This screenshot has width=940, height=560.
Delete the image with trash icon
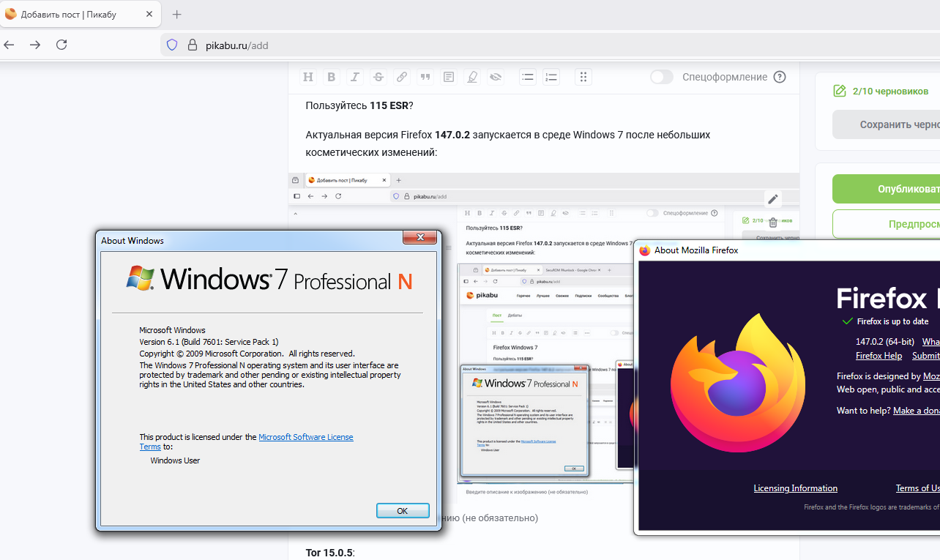tap(772, 223)
